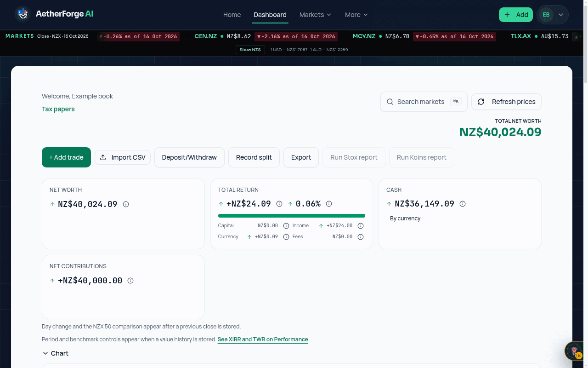Go to the Home tab

coord(232,15)
